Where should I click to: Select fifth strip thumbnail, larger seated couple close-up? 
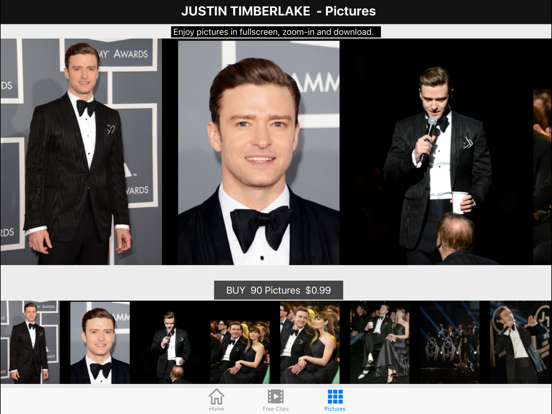coord(310,342)
